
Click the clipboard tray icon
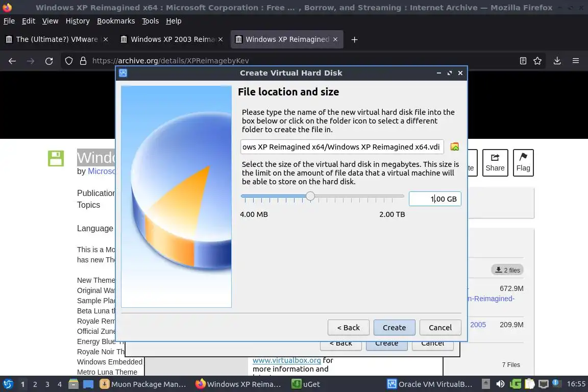coord(529,384)
